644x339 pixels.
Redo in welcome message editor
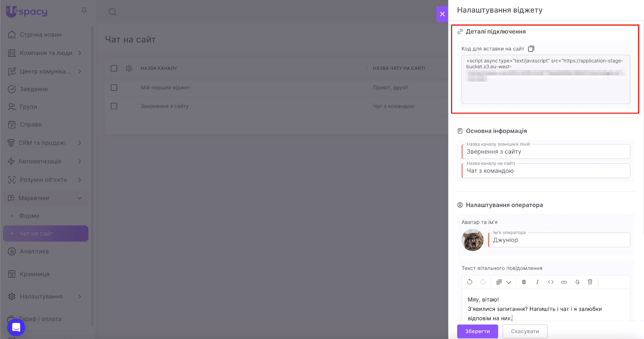point(483,282)
